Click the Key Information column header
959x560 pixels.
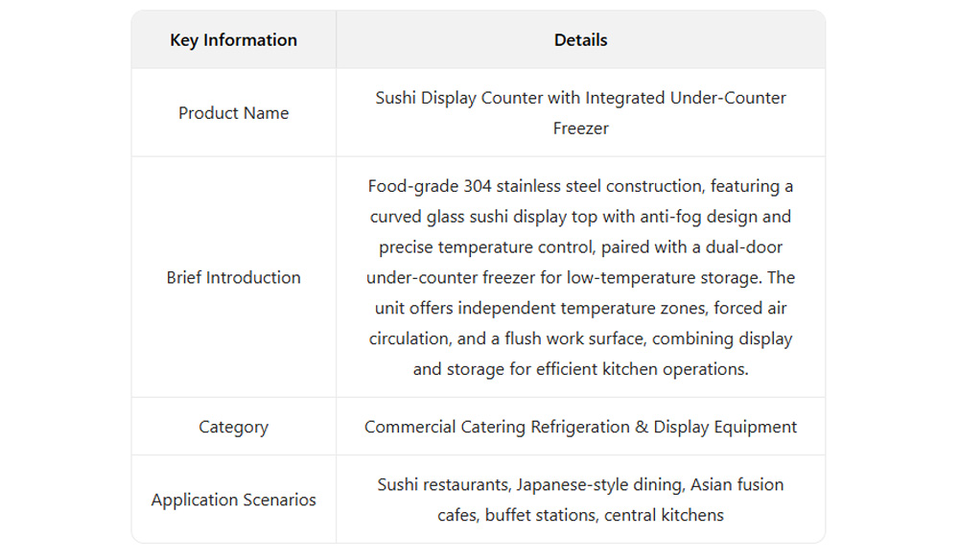[x=233, y=40]
